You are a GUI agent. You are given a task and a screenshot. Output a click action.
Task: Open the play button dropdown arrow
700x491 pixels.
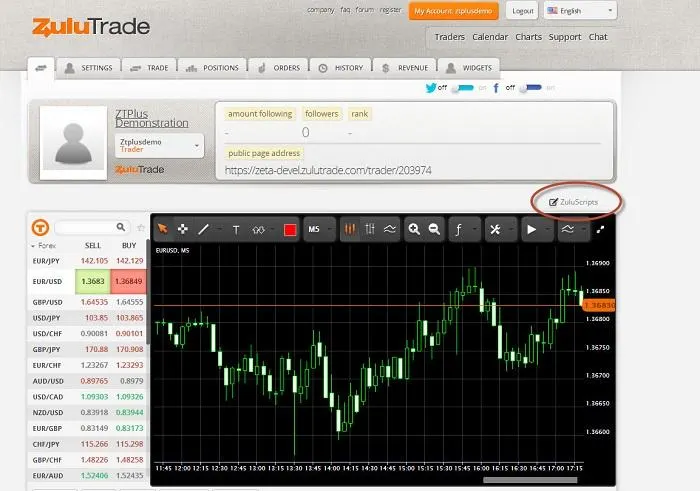[x=547, y=229]
